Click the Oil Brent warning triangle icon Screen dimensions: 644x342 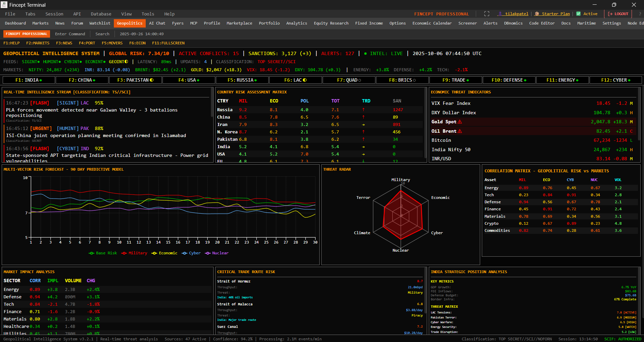460,131
